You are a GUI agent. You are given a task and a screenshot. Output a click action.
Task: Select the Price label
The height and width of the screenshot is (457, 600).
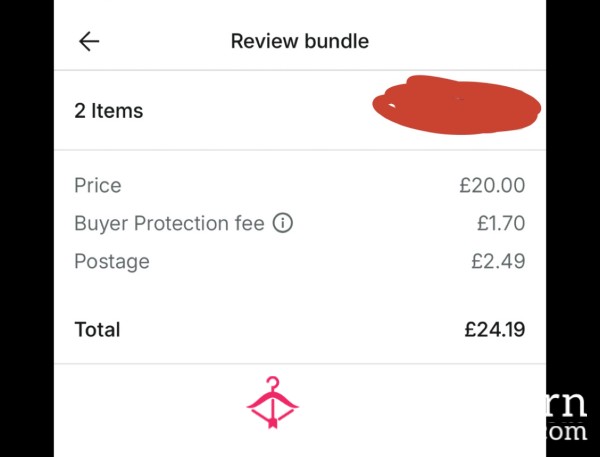click(98, 186)
